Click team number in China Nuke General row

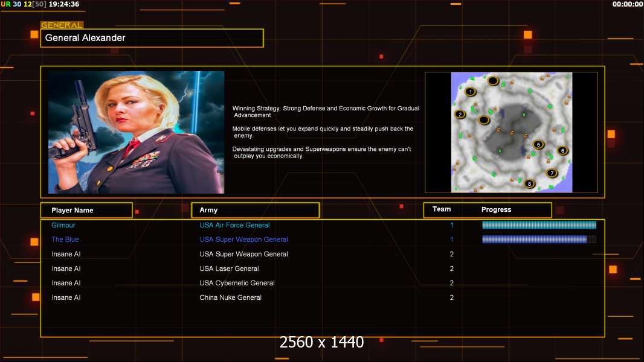pyautogui.click(x=452, y=297)
